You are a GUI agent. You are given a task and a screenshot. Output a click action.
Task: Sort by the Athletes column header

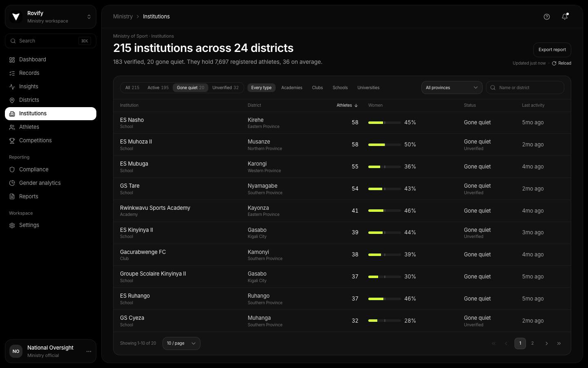coord(347,105)
